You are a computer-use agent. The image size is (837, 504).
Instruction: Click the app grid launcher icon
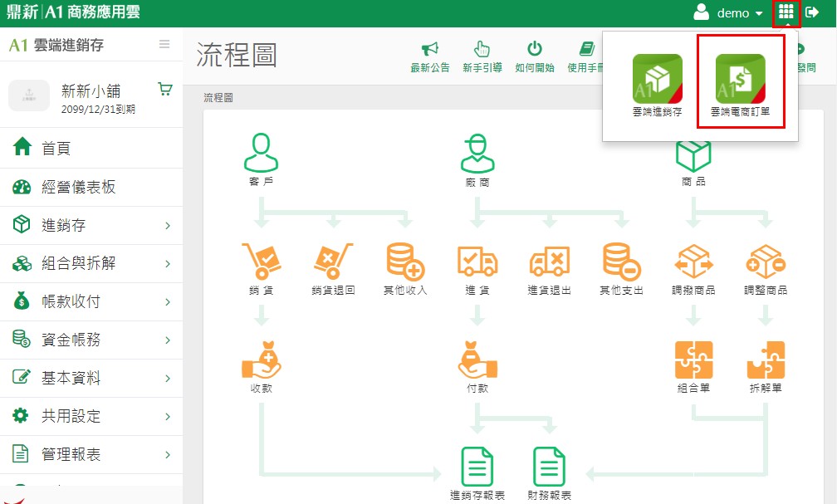pos(786,12)
